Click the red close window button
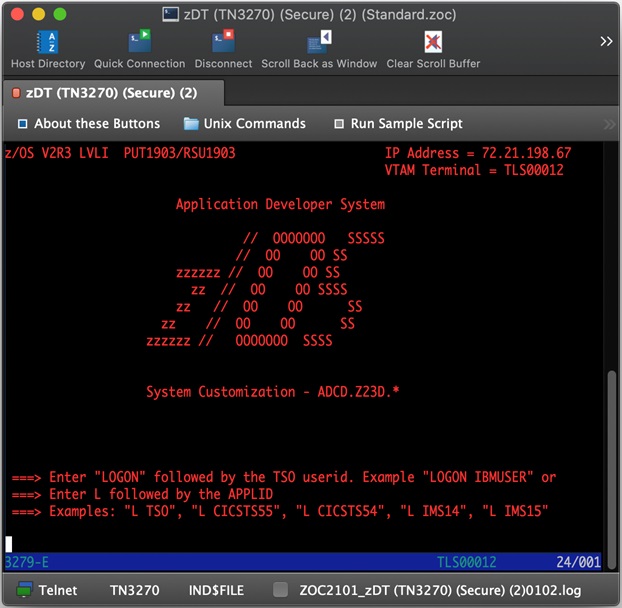 (17, 15)
